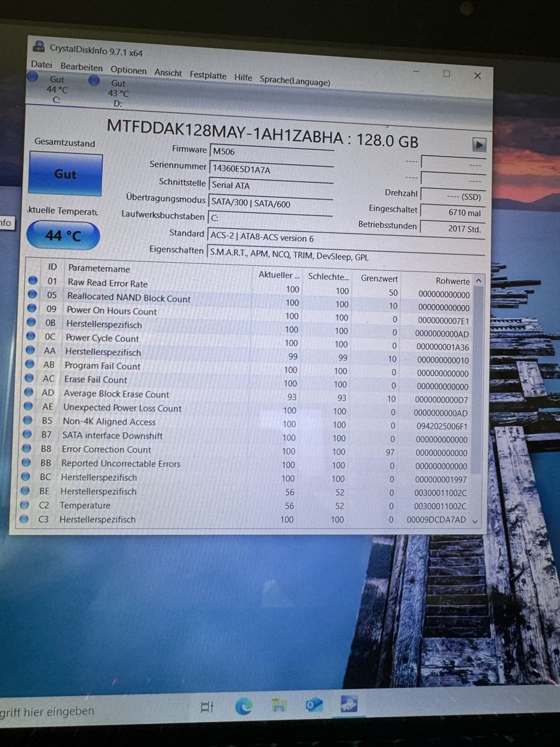Select drive D: status tab at 43 °C
Screen dimensions: 560x747
(x=112, y=92)
